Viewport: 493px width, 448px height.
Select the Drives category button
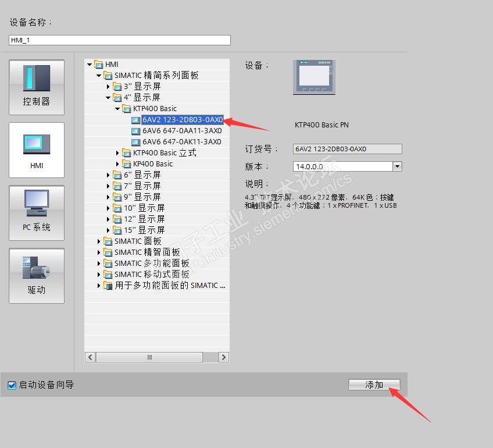[x=37, y=276]
